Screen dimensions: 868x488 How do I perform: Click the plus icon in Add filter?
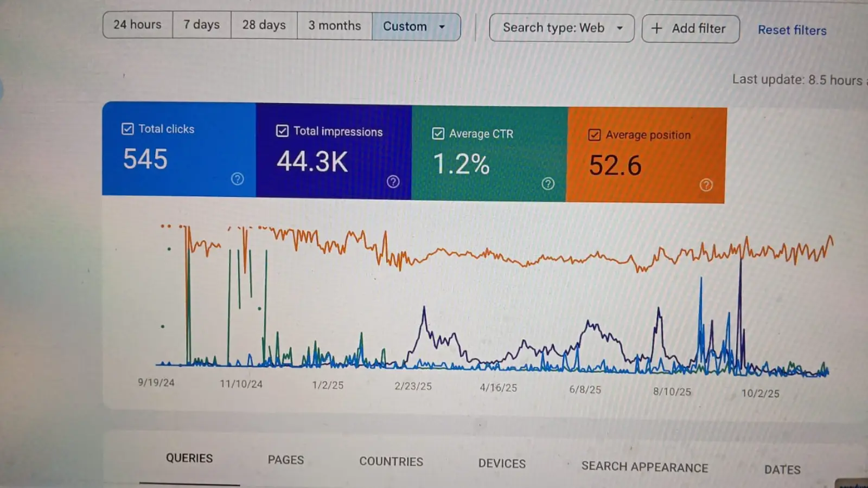point(656,28)
